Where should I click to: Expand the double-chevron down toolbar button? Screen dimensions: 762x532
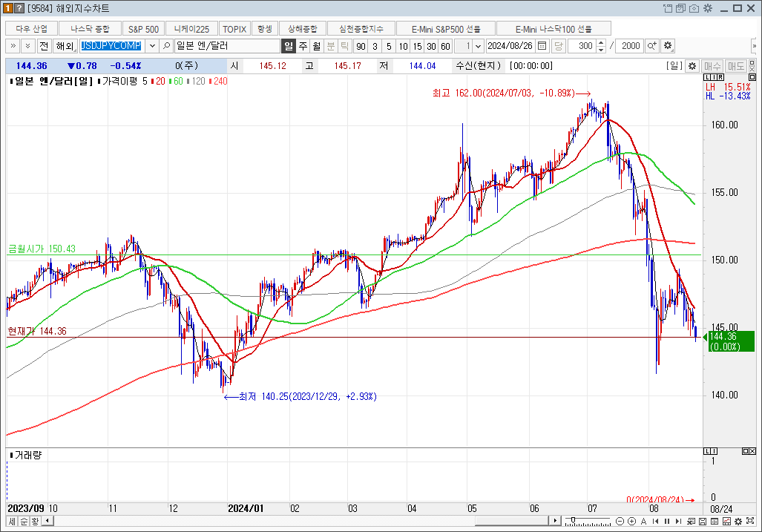[x=27, y=46]
